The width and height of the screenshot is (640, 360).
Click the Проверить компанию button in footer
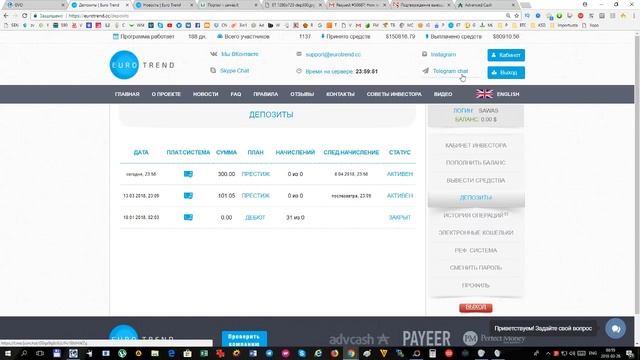click(244, 339)
